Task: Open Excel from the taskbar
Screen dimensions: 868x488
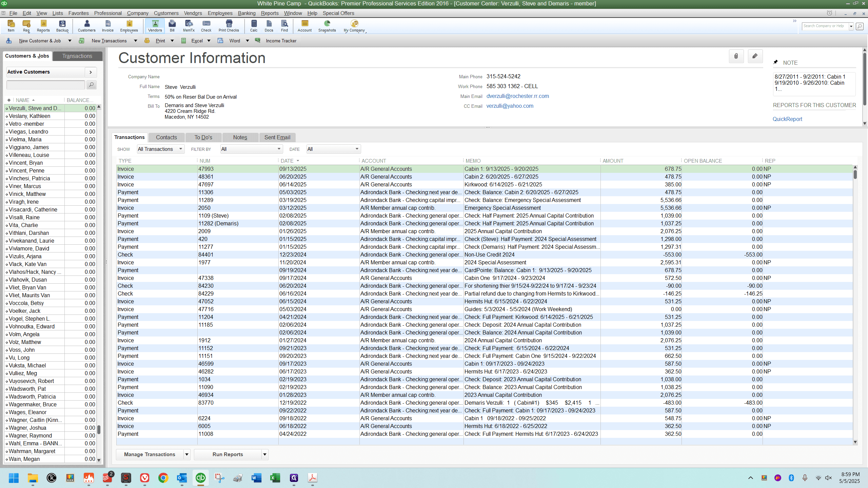Action: pos(275,478)
